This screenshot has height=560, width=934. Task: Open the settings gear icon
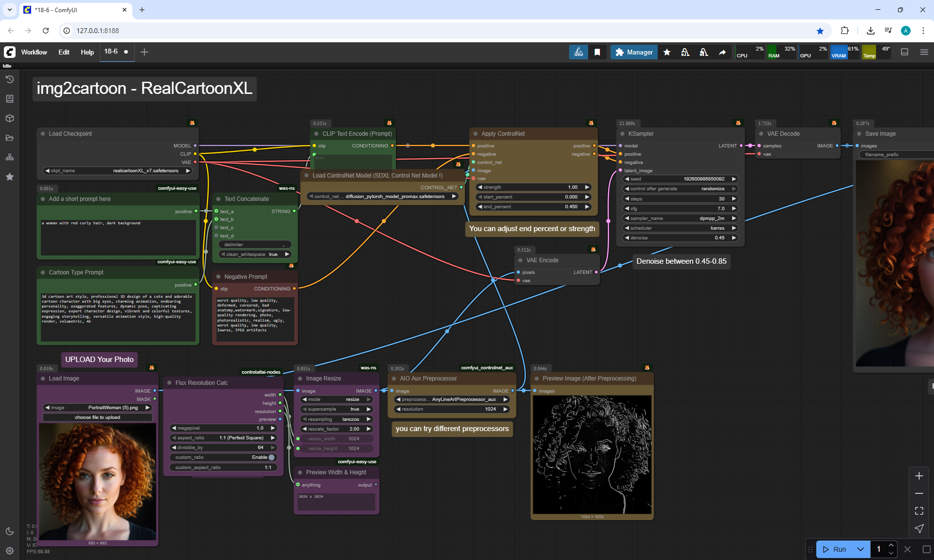coord(10,551)
